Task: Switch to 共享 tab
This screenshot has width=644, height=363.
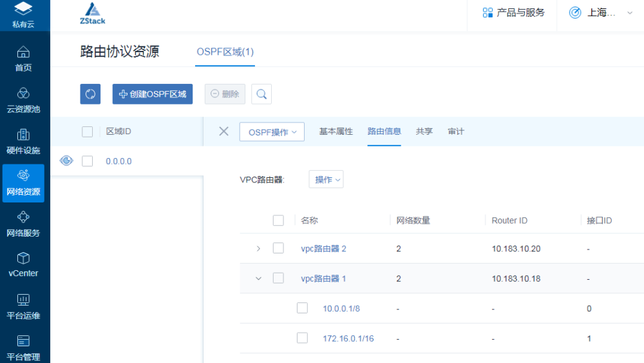Action: click(424, 132)
